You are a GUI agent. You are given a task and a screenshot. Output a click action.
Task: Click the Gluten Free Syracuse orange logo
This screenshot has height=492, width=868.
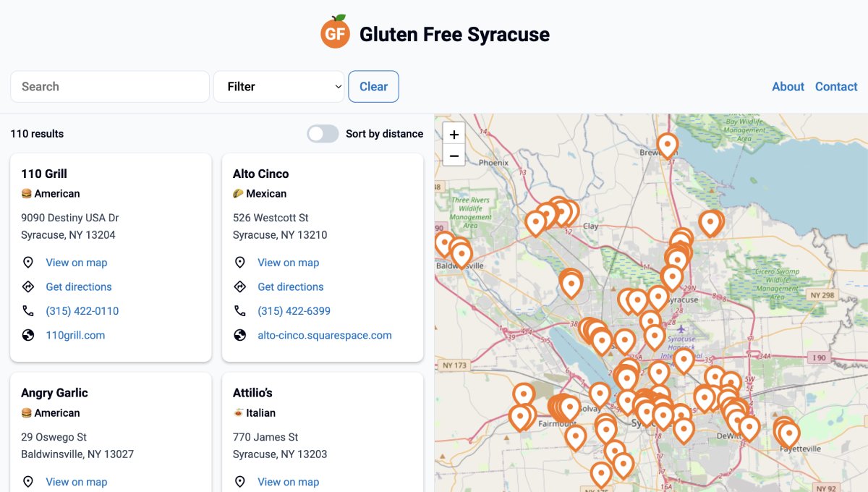click(335, 33)
